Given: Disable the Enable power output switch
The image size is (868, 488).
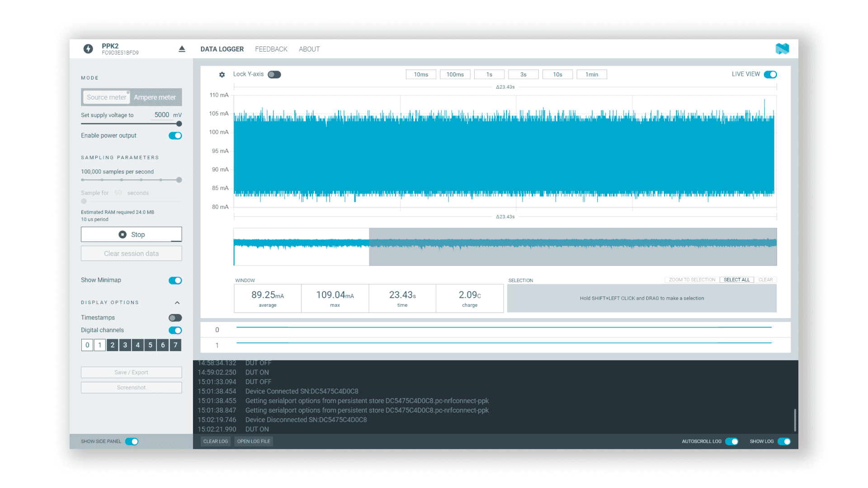Looking at the screenshot, I should pos(175,136).
